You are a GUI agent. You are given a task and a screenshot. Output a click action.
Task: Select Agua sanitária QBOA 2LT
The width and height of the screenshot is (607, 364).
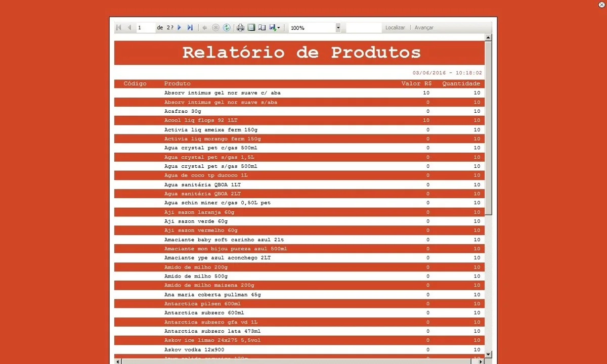tap(299, 194)
